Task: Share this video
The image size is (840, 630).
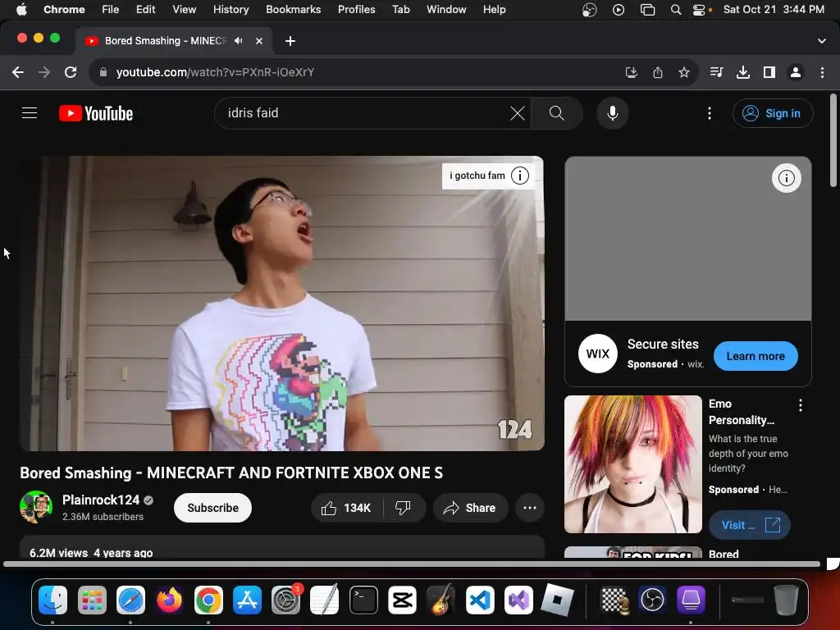Action: (470, 507)
